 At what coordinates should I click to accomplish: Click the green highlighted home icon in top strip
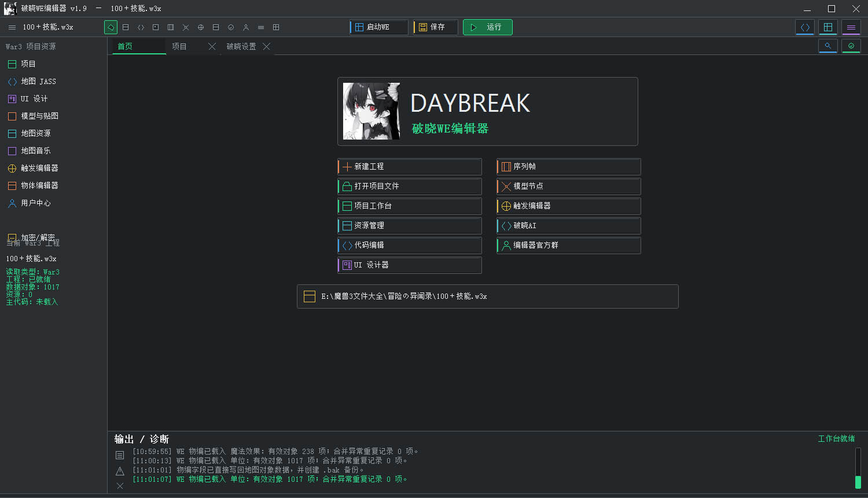click(111, 27)
